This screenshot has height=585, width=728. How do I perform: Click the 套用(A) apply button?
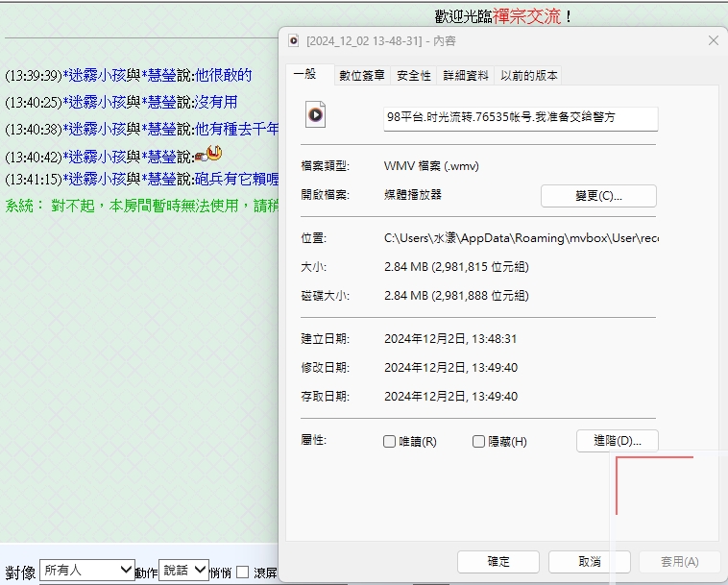point(680,562)
